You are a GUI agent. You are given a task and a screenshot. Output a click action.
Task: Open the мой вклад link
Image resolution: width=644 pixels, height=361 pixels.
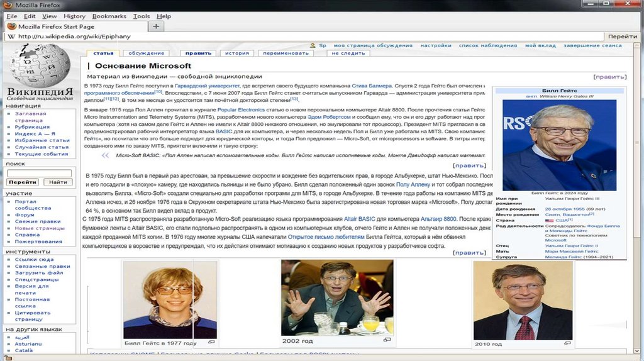click(x=540, y=45)
